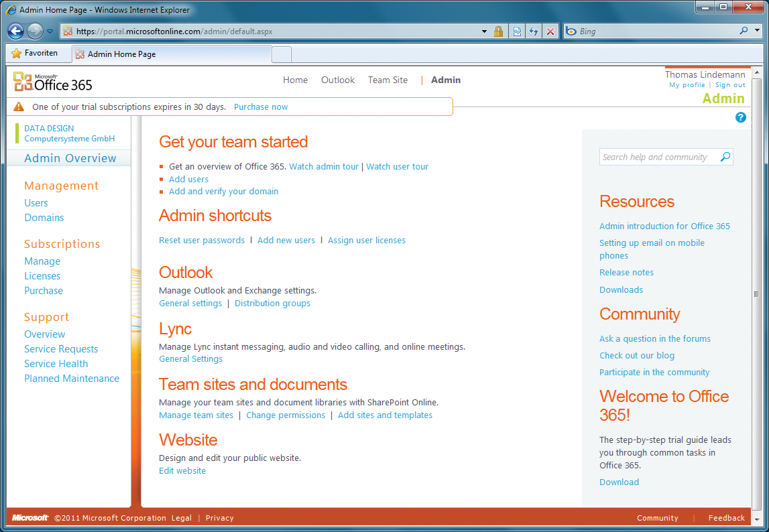
Task: Open the address bar history dropdown arrow
Action: (484, 31)
